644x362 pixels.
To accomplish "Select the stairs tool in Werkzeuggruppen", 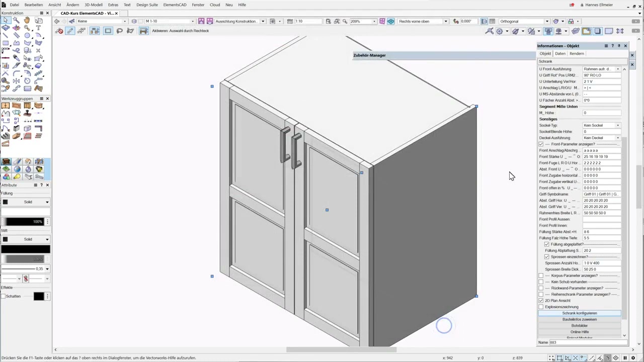I will tap(6, 136).
